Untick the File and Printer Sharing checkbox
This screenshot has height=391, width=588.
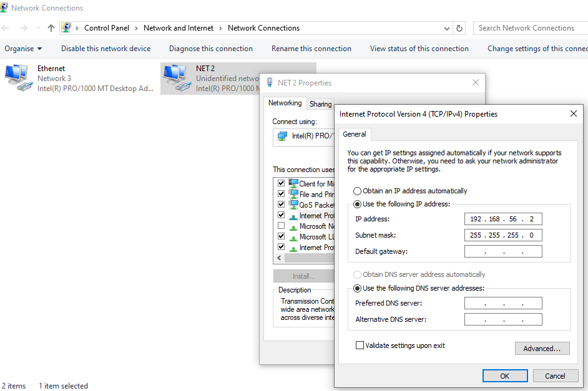[x=281, y=194]
